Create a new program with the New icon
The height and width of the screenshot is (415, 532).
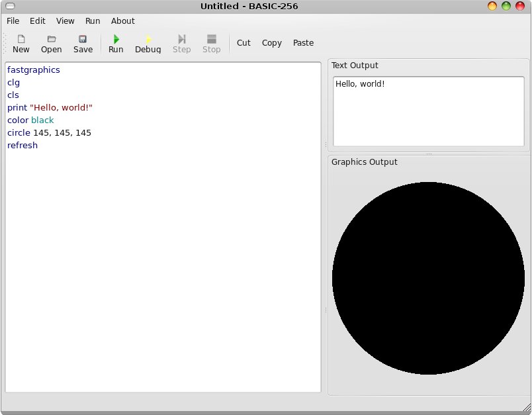[x=21, y=43]
